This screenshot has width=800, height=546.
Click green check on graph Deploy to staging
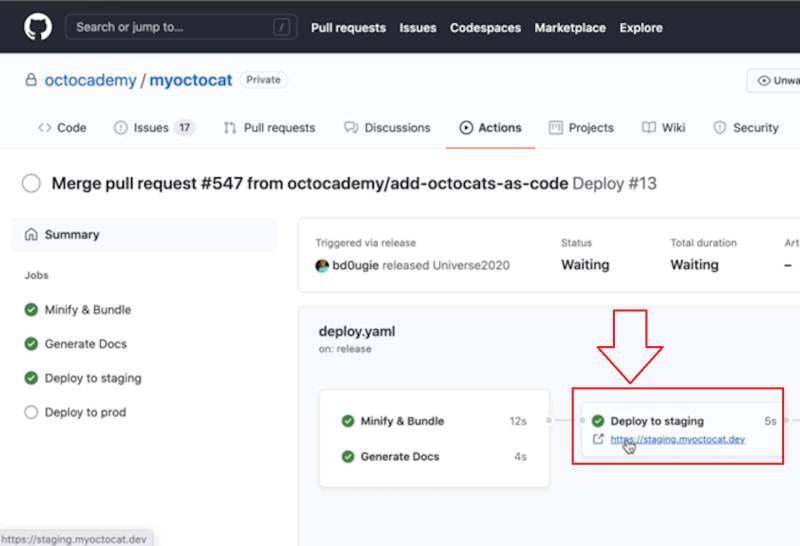(x=598, y=421)
